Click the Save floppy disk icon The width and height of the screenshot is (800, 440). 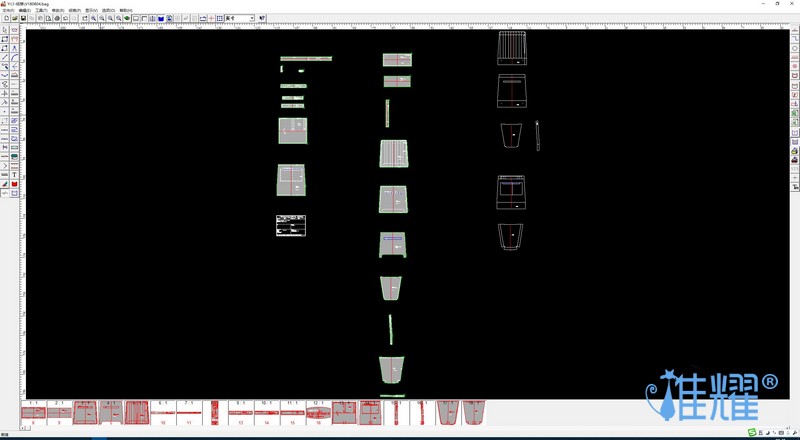pos(22,18)
